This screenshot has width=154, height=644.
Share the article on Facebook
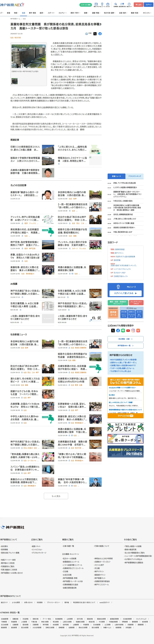[x=100, y=34]
